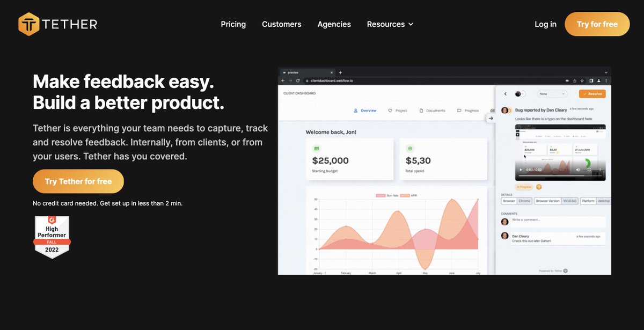Select the Project tab in dashboard
The height and width of the screenshot is (330, 644).
coord(398,111)
